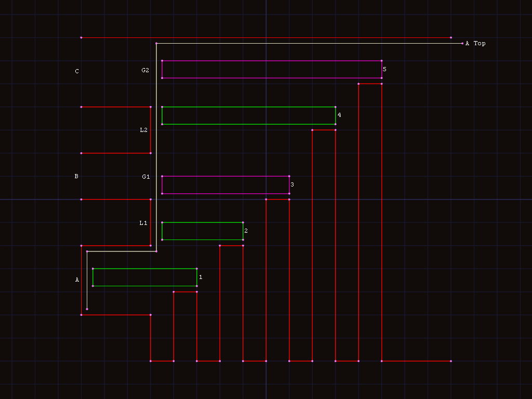
Task: Select the standalone "A" label at the lower left
Action: click(77, 280)
